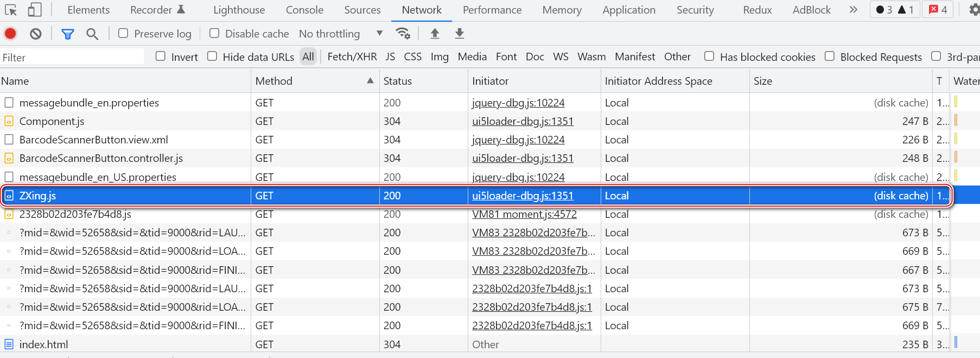Check the 3rd-party requests checkbox
This screenshot has height=358, width=980.
[x=936, y=56]
